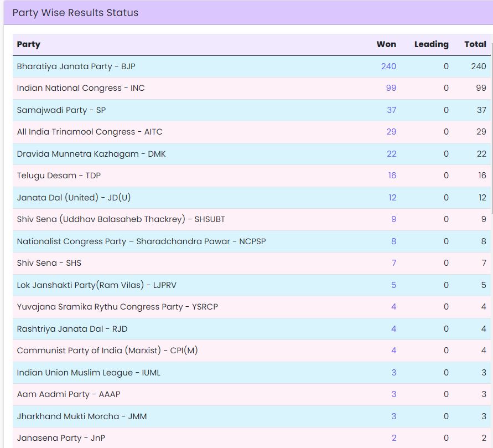Select AITC's 29 won seats link
493x448 pixels.
point(391,132)
